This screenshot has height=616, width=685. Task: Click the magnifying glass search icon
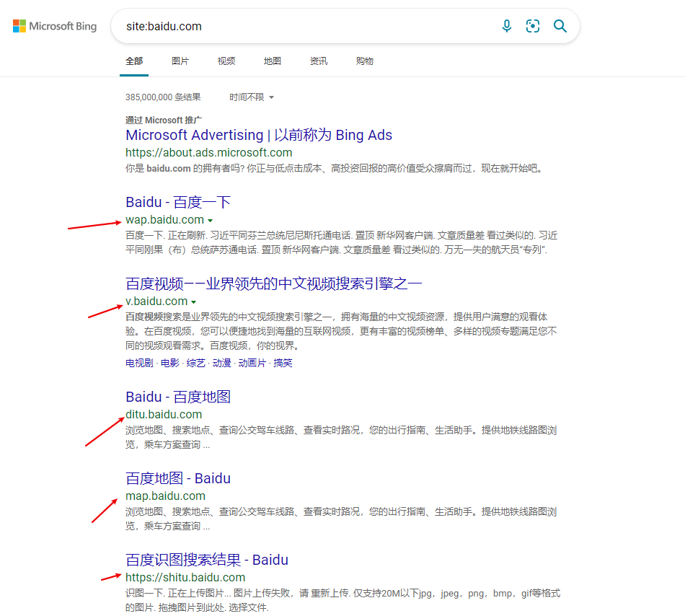click(560, 27)
